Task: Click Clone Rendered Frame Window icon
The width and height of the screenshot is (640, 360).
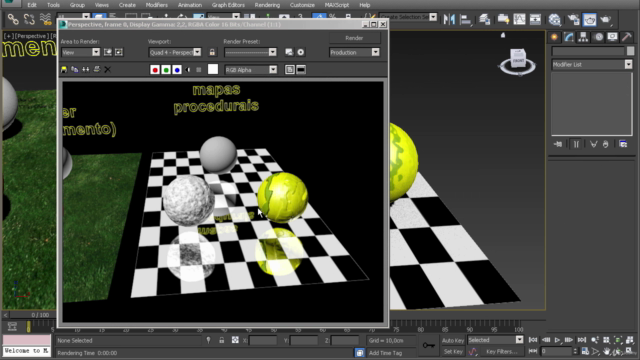Action: point(86,69)
